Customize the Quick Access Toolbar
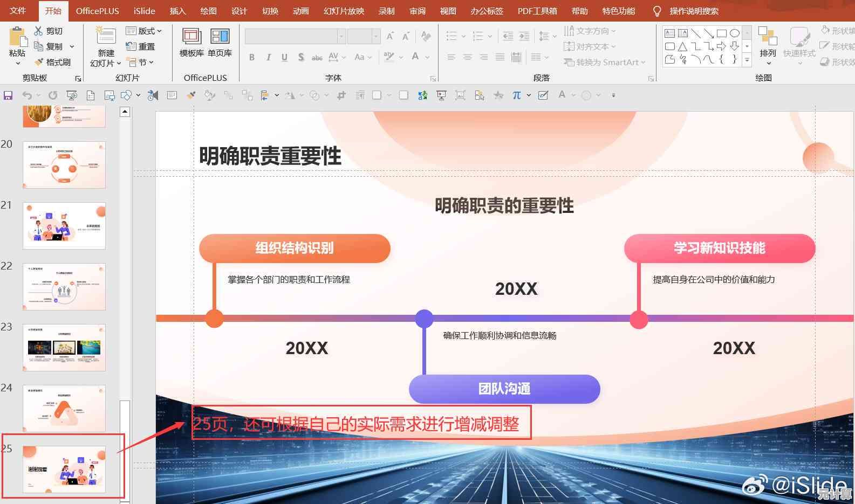 pos(613,95)
